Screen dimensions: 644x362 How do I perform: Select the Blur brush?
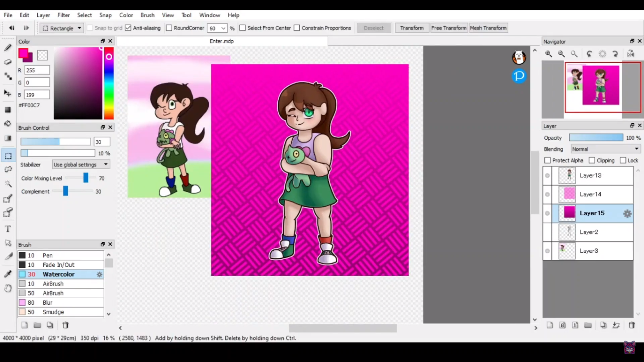tap(61, 303)
